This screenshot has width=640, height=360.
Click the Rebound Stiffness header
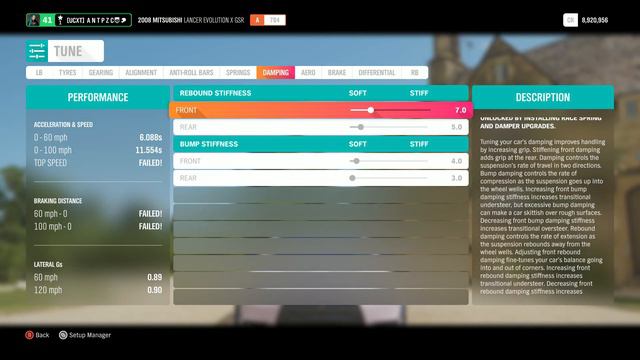216,93
